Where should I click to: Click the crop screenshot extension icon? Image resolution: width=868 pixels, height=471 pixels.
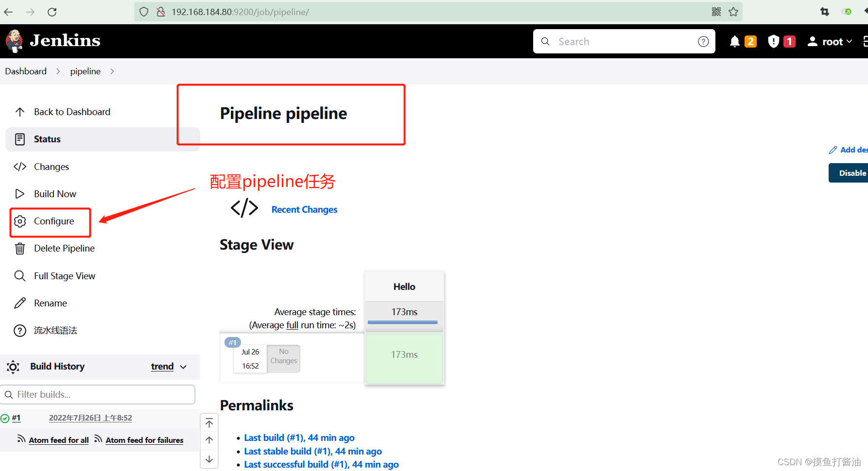click(x=825, y=12)
